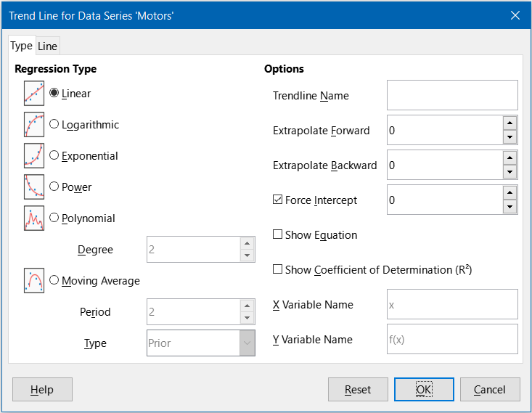Click the Period number field
532x413 pixels.
tap(193, 312)
